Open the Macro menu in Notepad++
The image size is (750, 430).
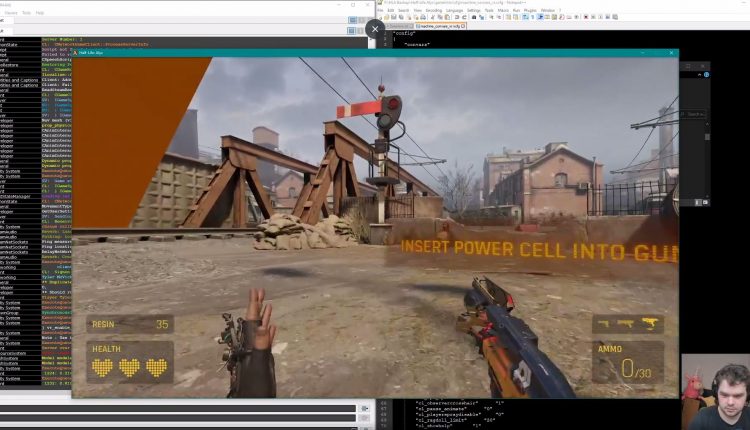click(503, 11)
